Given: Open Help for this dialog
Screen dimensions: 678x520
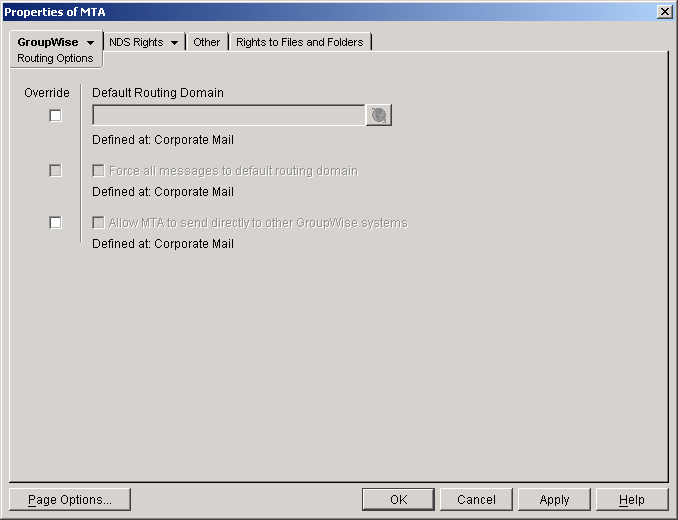Looking at the screenshot, I should [x=632, y=500].
